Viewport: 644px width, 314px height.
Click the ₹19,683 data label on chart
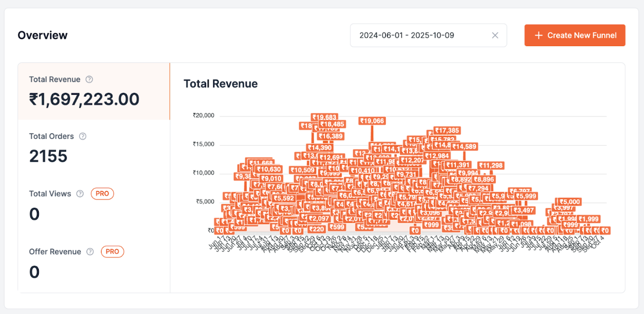(x=325, y=118)
